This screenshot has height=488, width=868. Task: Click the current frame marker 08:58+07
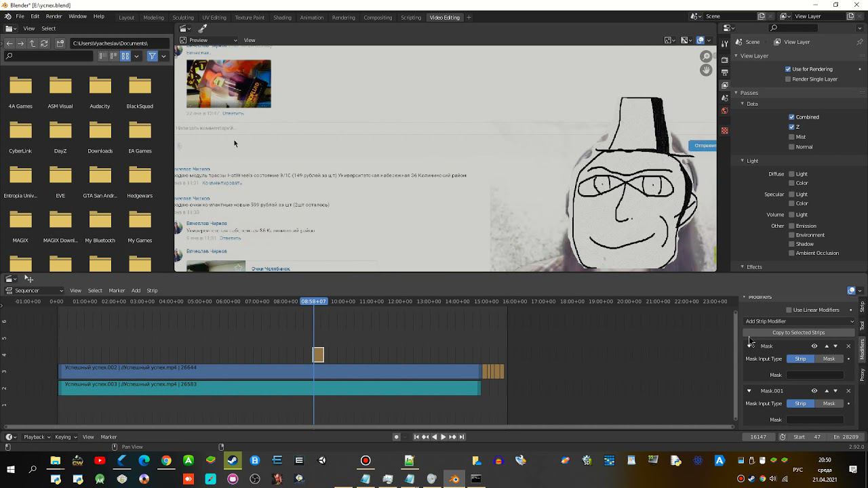313,301
